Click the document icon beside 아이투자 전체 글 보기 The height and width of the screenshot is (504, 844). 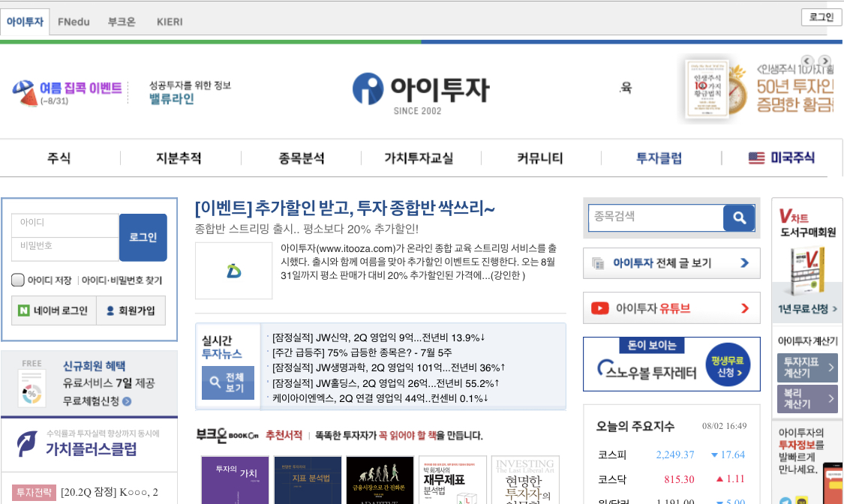[598, 263]
